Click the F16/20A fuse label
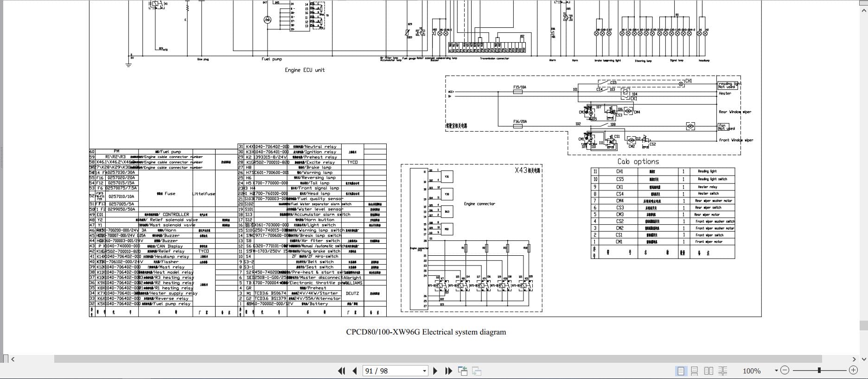 coord(520,121)
